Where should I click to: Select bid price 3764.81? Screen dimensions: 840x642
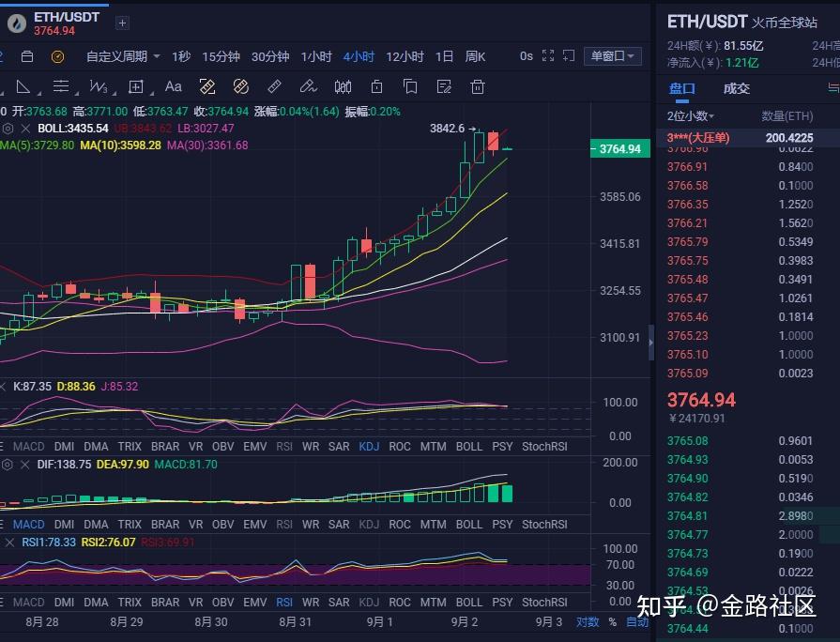point(687,516)
